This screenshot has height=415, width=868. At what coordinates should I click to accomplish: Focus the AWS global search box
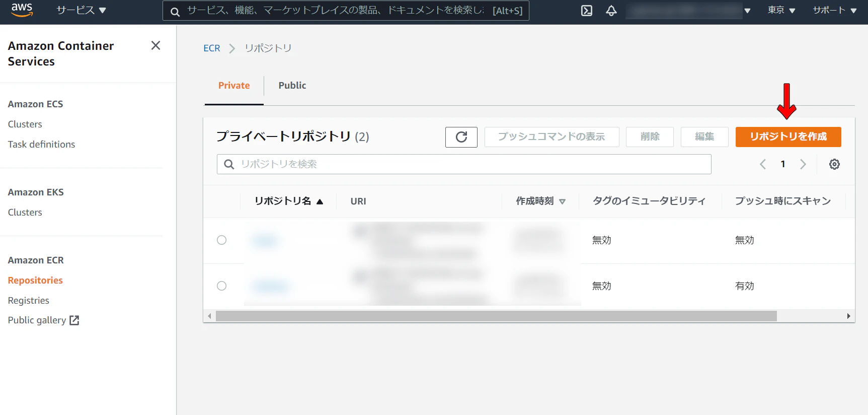pyautogui.click(x=346, y=11)
